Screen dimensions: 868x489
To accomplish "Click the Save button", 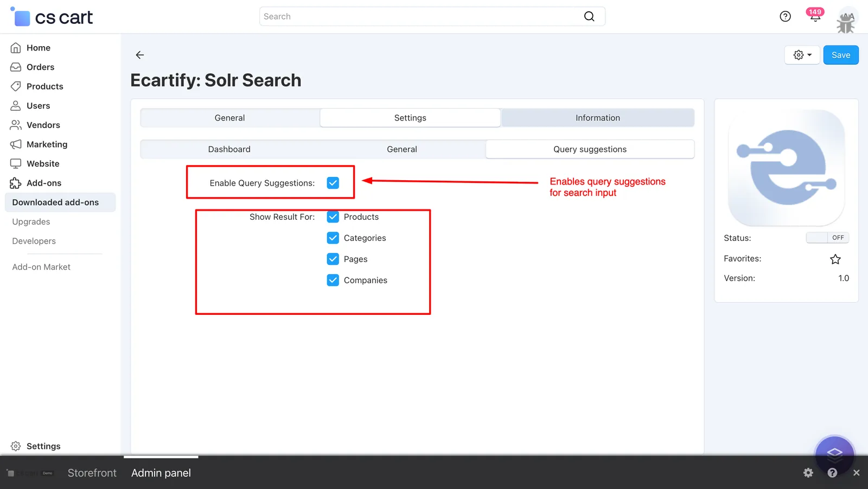I will (841, 55).
